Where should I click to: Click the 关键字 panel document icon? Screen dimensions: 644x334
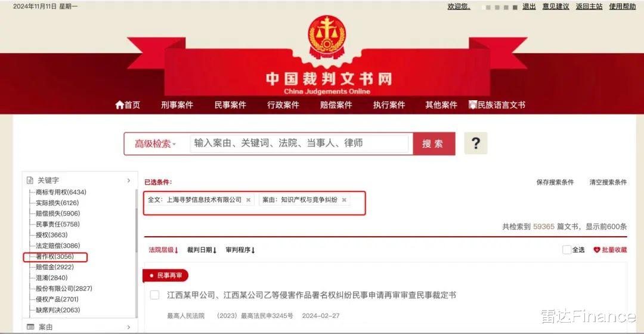pyautogui.click(x=30, y=180)
